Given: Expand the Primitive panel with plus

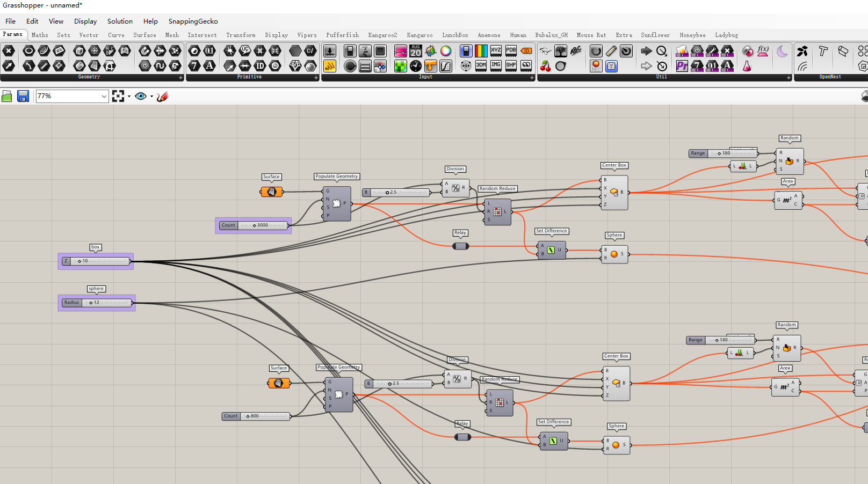Looking at the screenshot, I should [x=316, y=77].
